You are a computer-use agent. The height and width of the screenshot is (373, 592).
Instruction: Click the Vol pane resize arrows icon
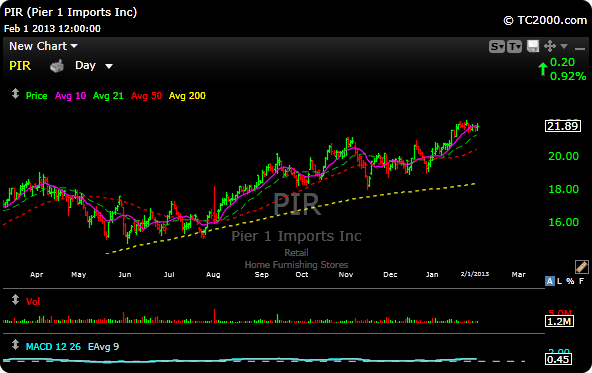pos(15,300)
